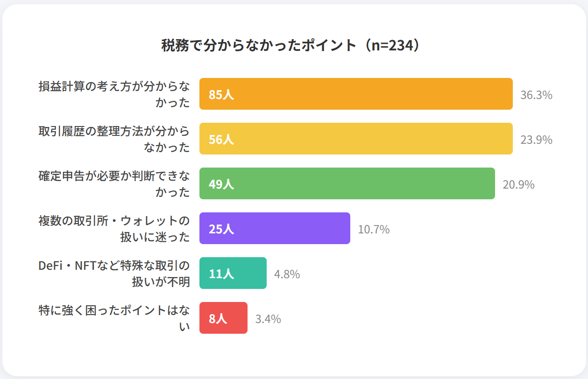Click the 23.9% percentage label
This screenshot has height=379, width=588.
click(536, 140)
